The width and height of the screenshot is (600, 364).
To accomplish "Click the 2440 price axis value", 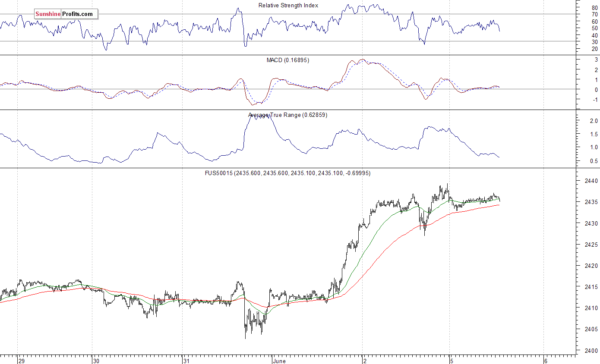I will [x=591, y=181].
